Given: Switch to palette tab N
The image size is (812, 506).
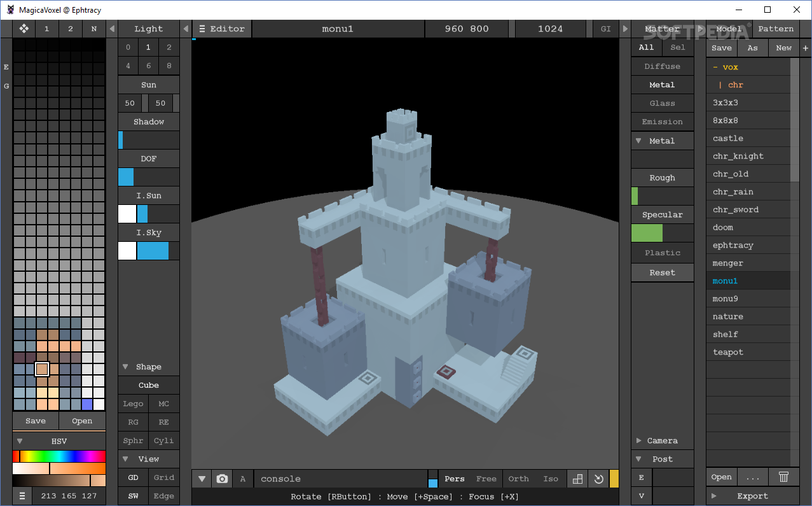Looking at the screenshot, I should pyautogui.click(x=94, y=29).
